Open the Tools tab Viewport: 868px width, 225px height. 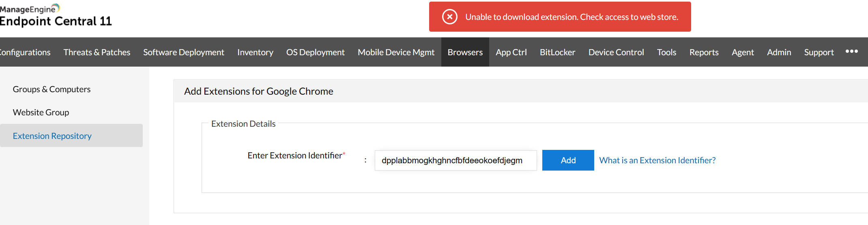(666, 52)
